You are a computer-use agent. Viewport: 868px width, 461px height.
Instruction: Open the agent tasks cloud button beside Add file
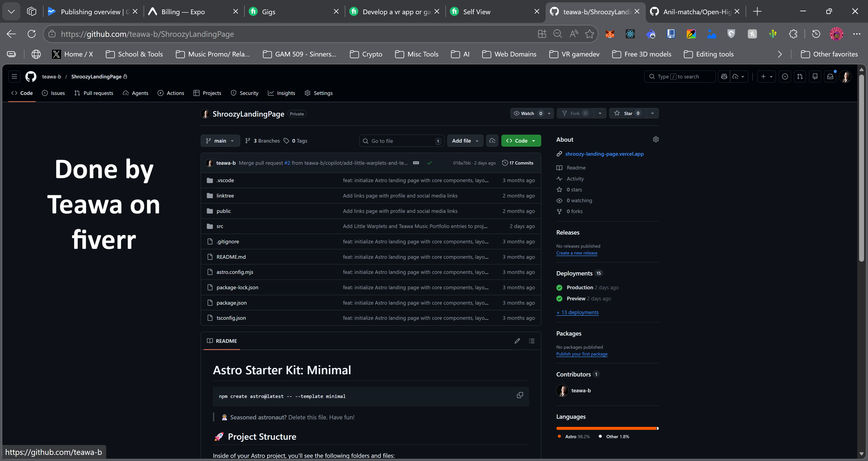(x=492, y=141)
